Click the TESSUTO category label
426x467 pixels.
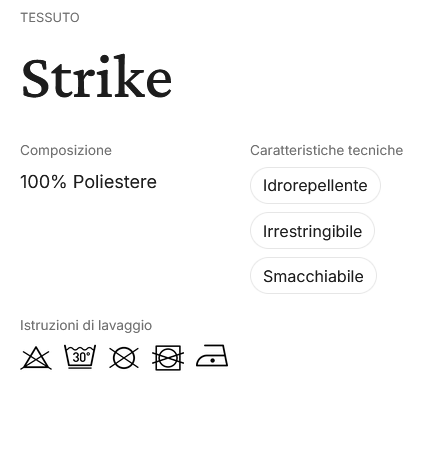tap(50, 18)
